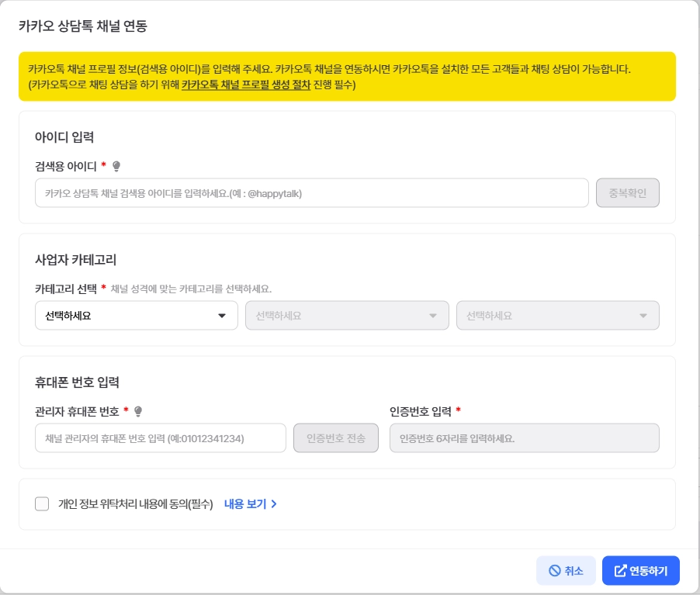
Task: Click lightbulb hint beside 관리자 휴대폰 번호
Action: (138, 411)
